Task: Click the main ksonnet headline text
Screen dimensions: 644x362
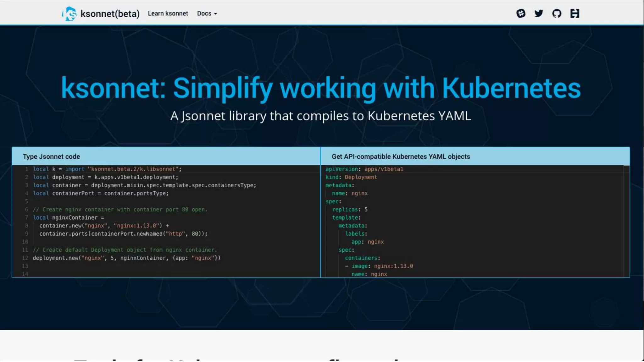Action: coord(320,88)
